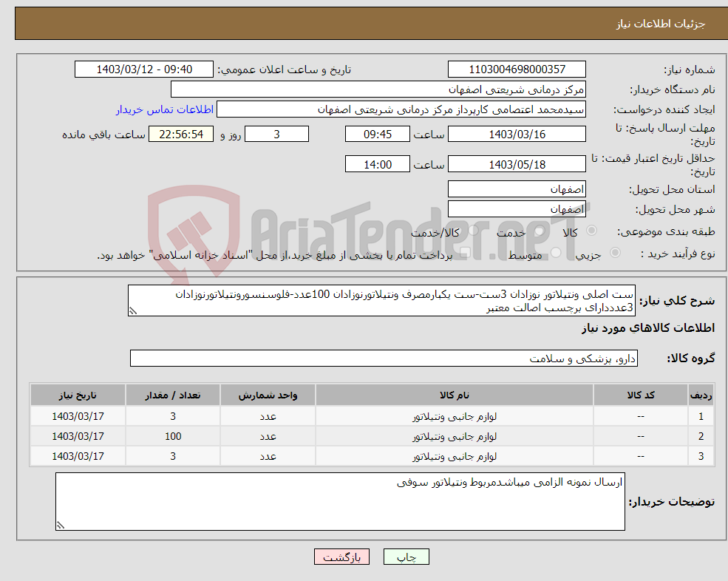This screenshot has width=728, height=581.
Task: Click row 2 item name لوازم جانبی ونتیلاتور
Action: coord(455,436)
